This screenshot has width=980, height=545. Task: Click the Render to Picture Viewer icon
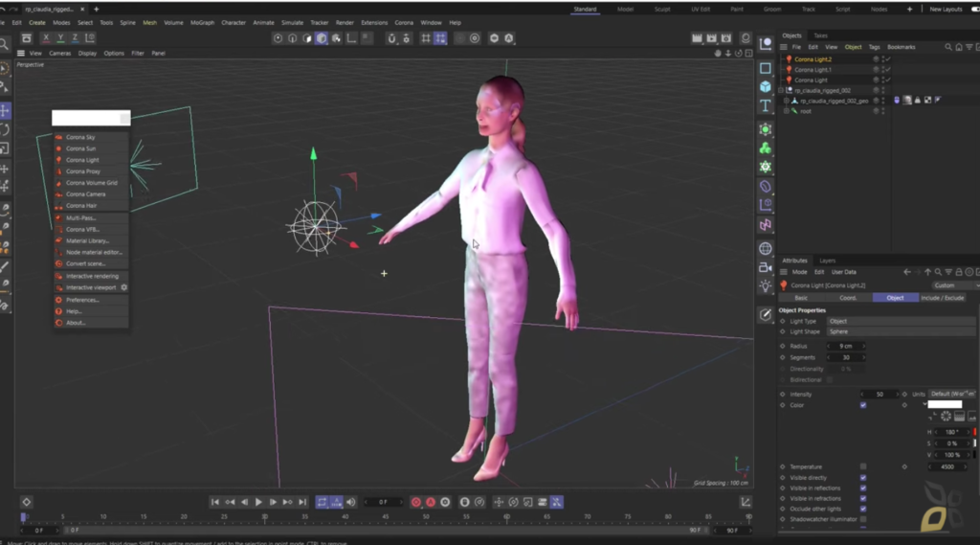[711, 38]
